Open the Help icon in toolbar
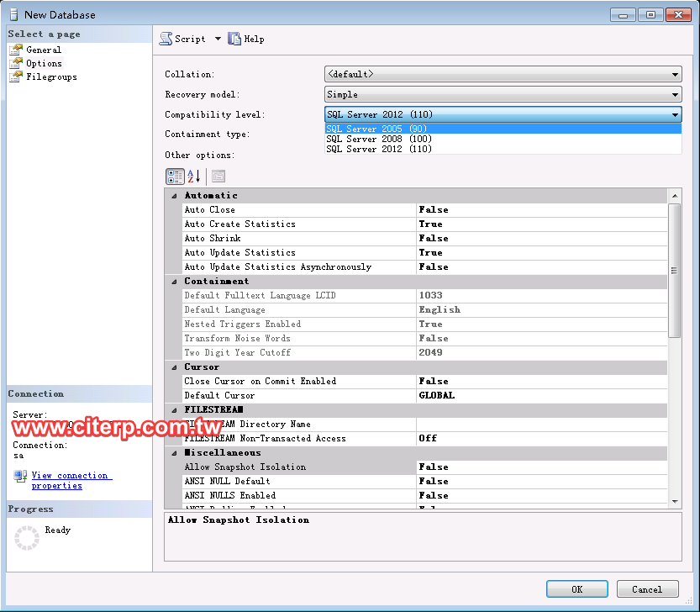The image size is (700, 612). click(234, 39)
